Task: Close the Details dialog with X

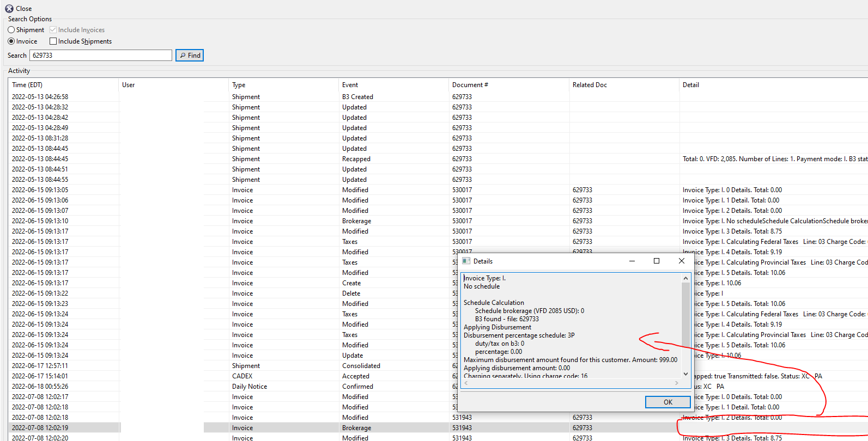Action: coord(682,261)
